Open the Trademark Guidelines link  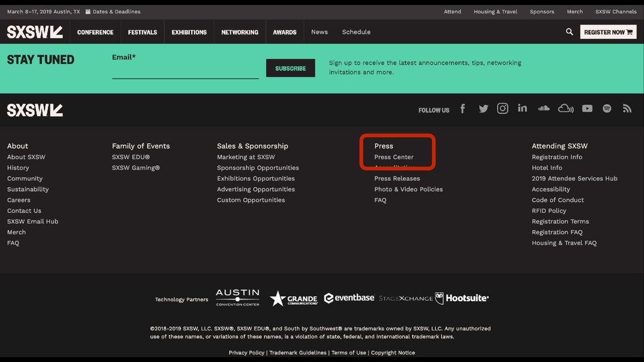(297, 353)
